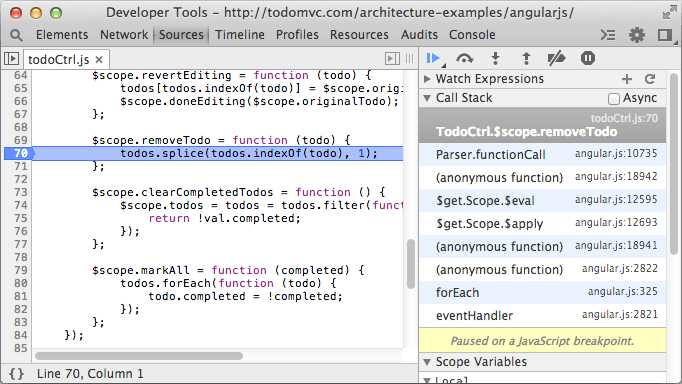The height and width of the screenshot is (384, 682).
Task: Deactivate all breakpoints icon
Action: [556, 58]
